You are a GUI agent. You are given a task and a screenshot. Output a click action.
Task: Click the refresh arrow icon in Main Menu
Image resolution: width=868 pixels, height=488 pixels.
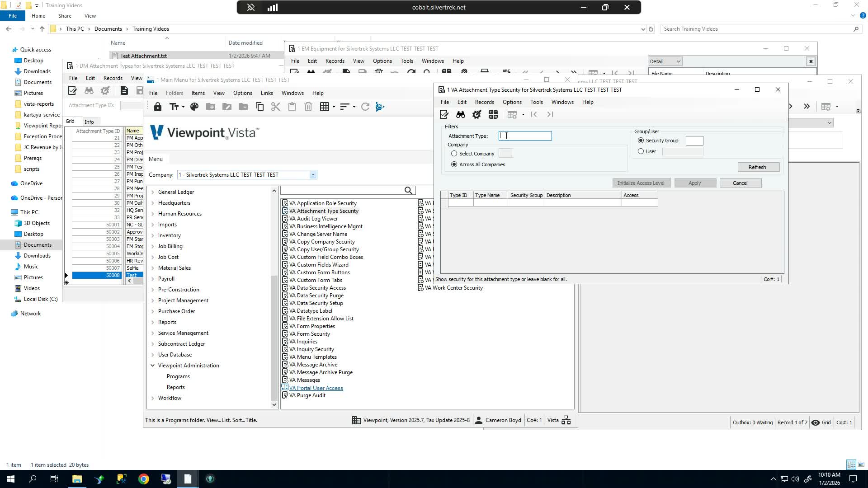click(365, 107)
